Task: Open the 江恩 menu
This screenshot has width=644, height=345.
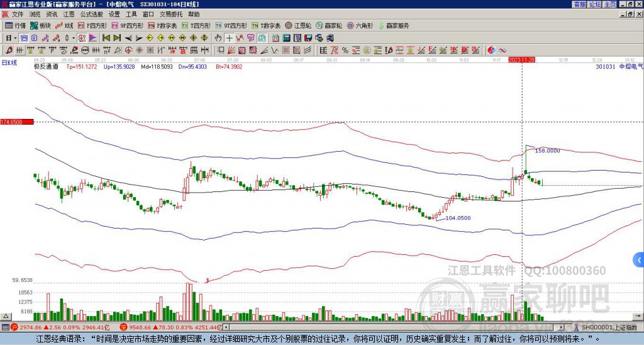Action: [x=69, y=14]
